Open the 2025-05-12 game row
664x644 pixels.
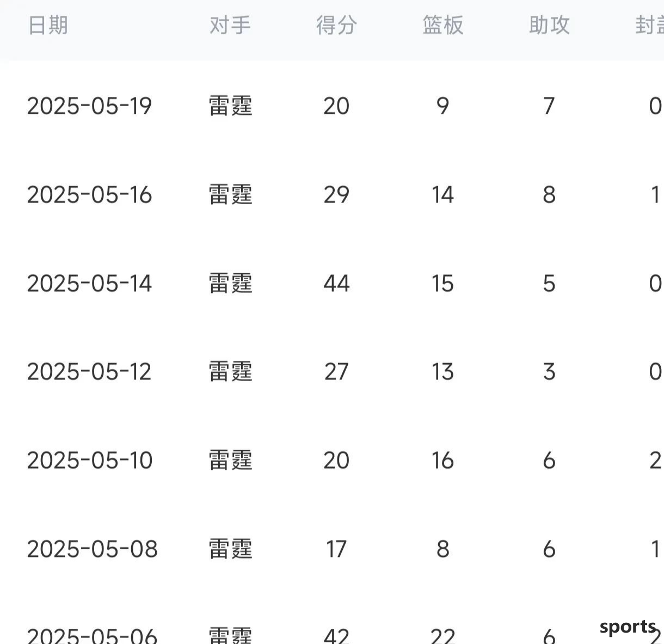tap(332, 372)
